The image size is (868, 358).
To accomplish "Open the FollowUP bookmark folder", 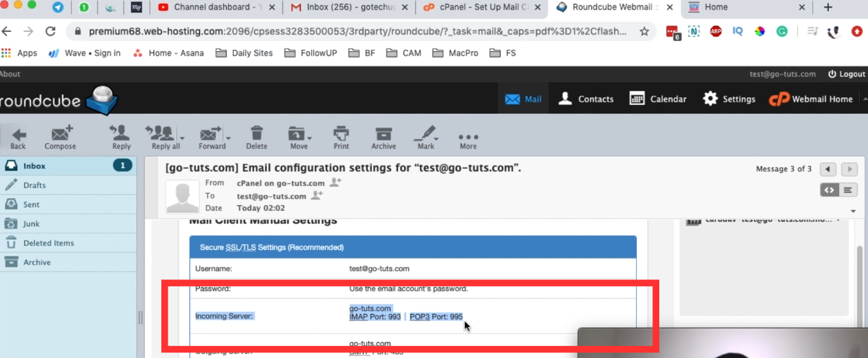I will (311, 53).
